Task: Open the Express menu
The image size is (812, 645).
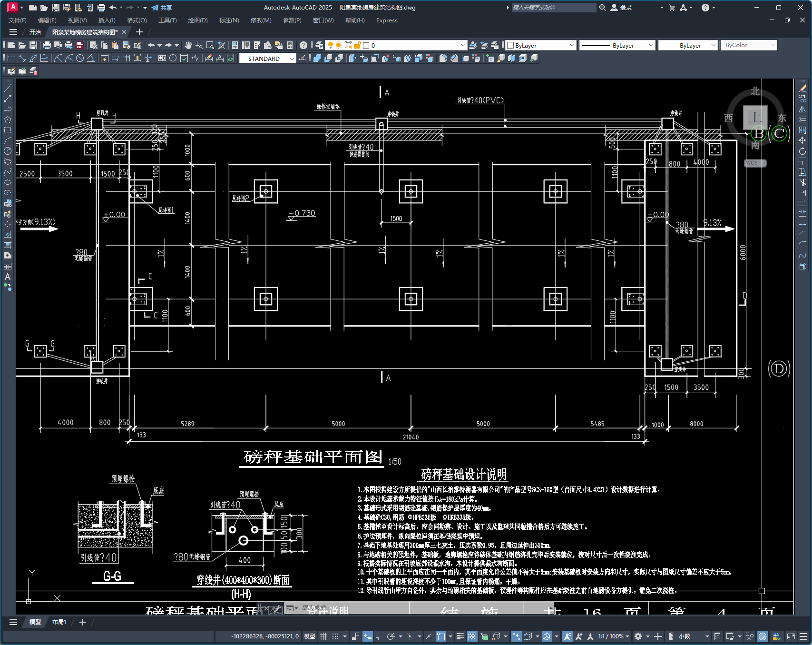Action: 387,20
